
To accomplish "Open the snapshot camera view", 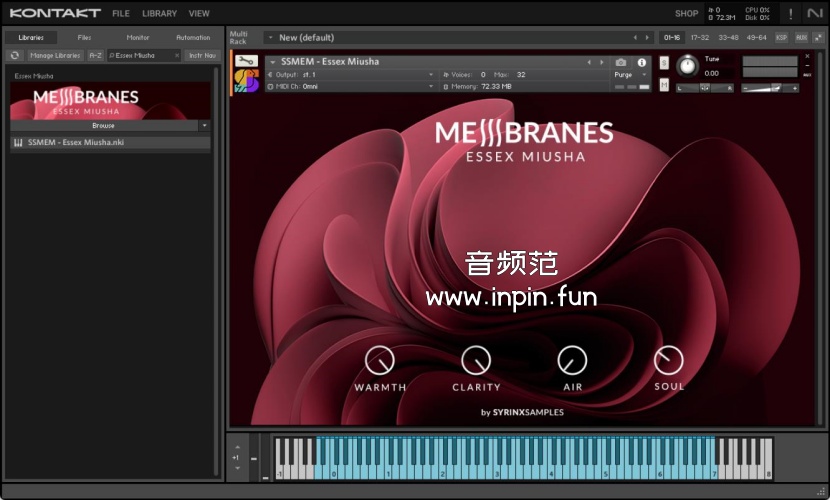I will 621,62.
